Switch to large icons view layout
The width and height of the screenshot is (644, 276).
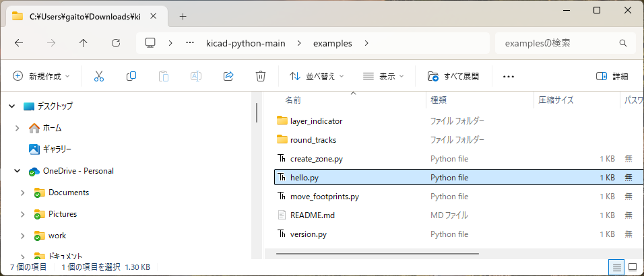(x=633, y=267)
